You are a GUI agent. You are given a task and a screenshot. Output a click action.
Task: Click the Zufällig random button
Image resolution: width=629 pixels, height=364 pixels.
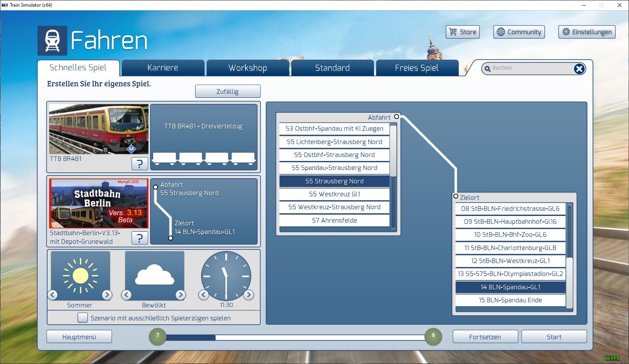click(228, 91)
